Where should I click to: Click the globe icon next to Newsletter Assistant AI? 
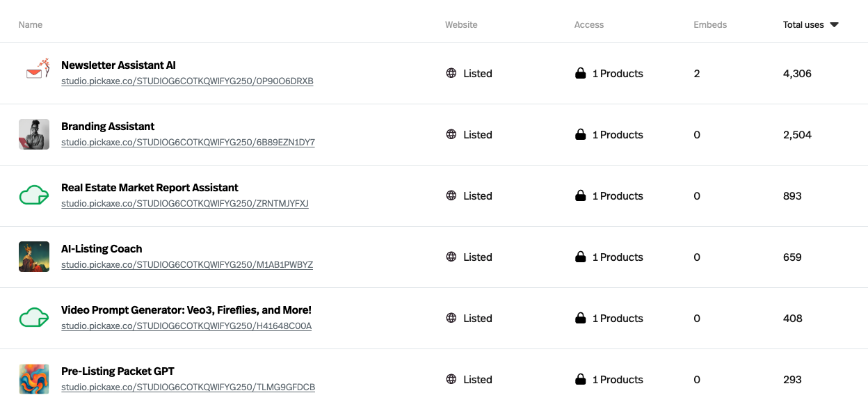tap(451, 73)
